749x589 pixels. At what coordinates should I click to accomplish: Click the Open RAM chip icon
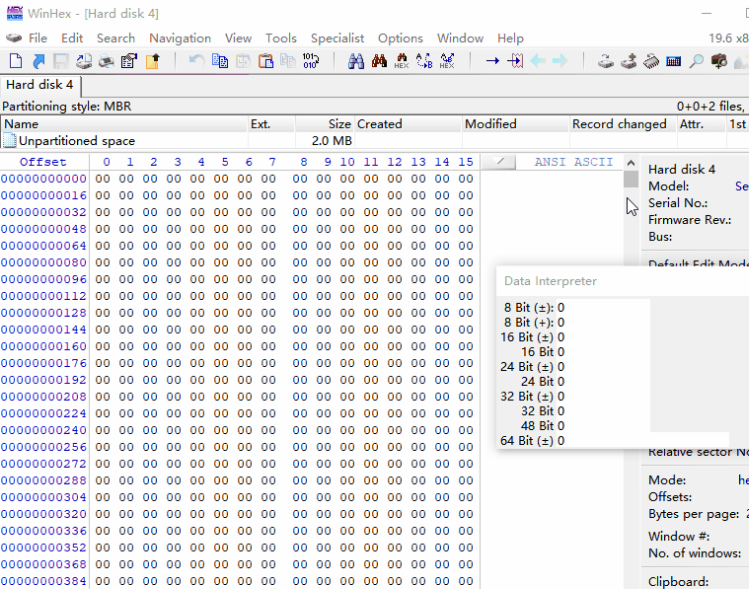651,61
